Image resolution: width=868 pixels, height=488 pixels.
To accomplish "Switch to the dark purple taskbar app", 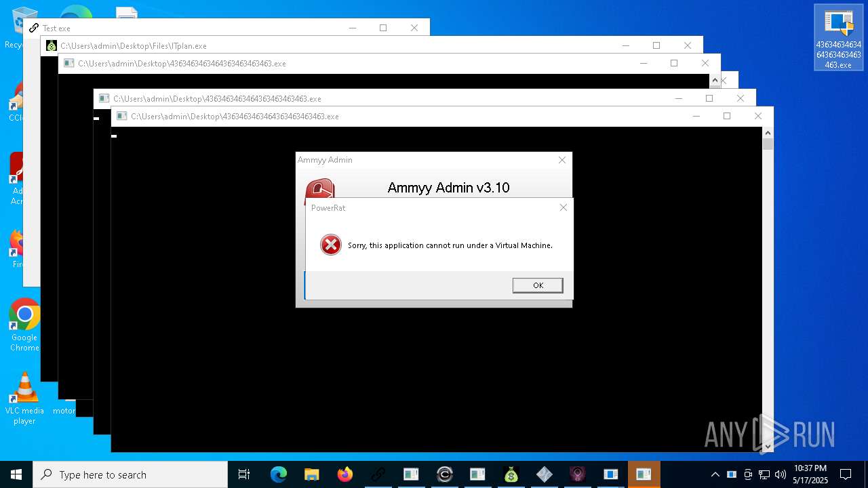I will pyautogui.click(x=578, y=474).
